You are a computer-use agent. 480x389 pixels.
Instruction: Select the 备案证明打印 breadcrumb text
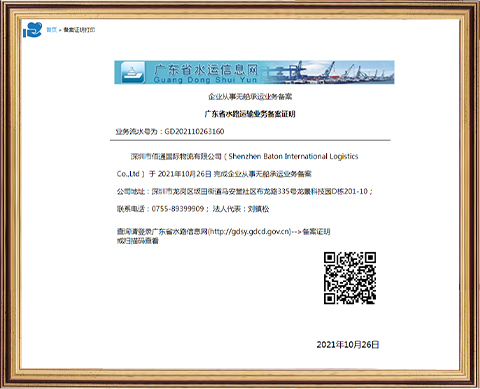point(79,30)
